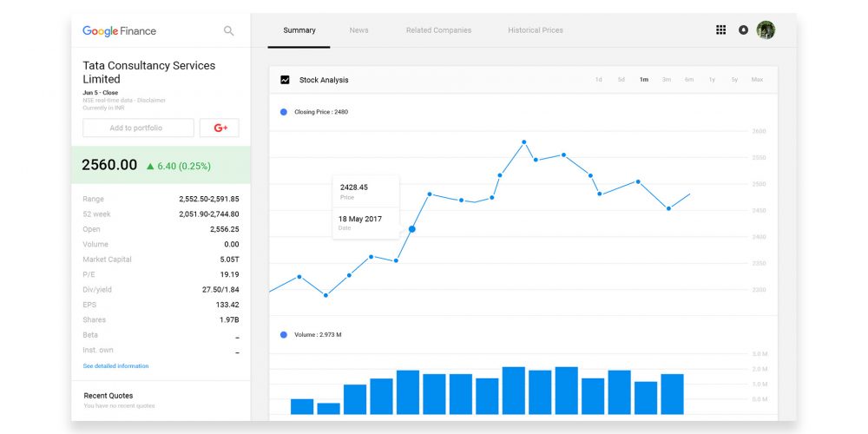
Task: Select the 6m time range
Action: (689, 80)
